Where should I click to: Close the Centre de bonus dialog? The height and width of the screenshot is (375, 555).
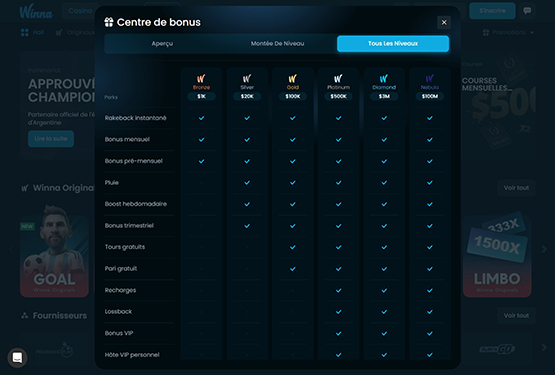[x=444, y=22]
